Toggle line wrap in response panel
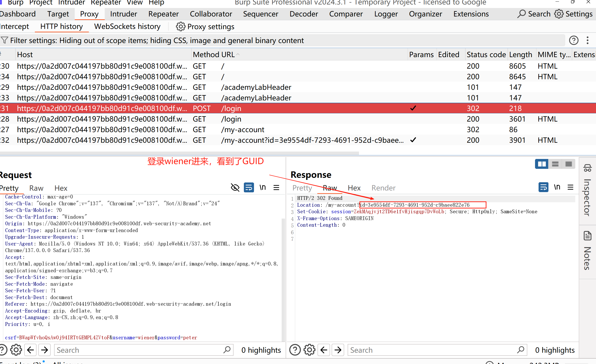The width and height of the screenshot is (596, 364). click(543, 187)
